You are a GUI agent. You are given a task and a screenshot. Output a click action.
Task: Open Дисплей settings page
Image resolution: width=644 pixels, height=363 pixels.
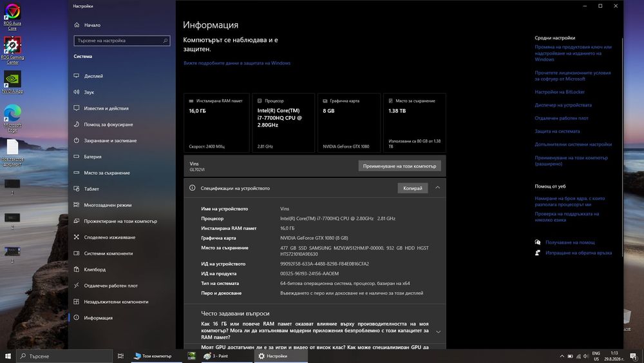pos(122,76)
